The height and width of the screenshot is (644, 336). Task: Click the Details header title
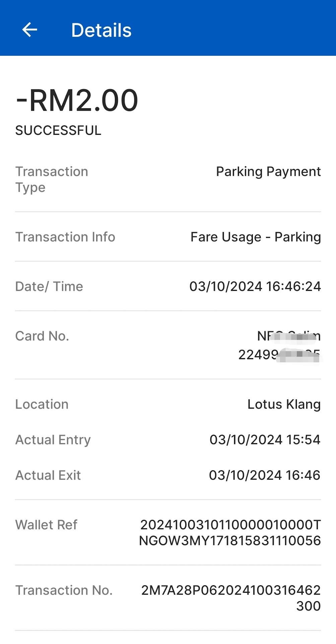(101, 30)
